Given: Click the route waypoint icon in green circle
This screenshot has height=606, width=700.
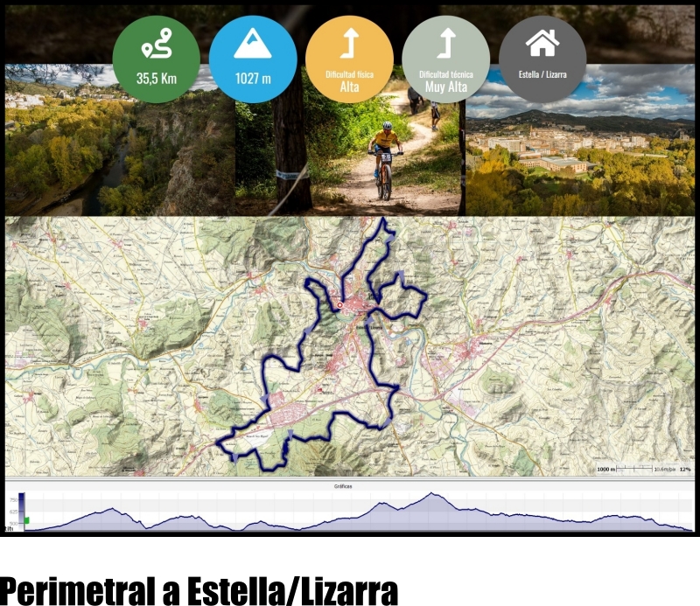Looking at the screenshot, I should pyautogui.click(x=157, y=44).
